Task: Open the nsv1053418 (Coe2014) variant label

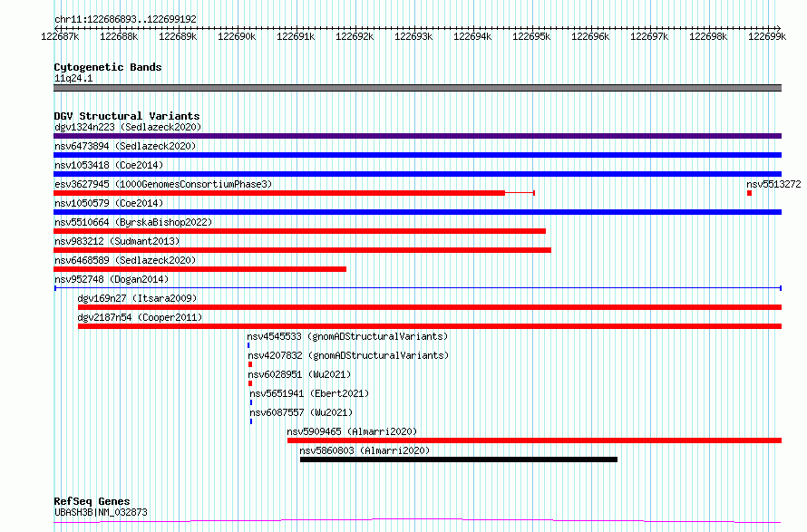Action: [109, 165]
